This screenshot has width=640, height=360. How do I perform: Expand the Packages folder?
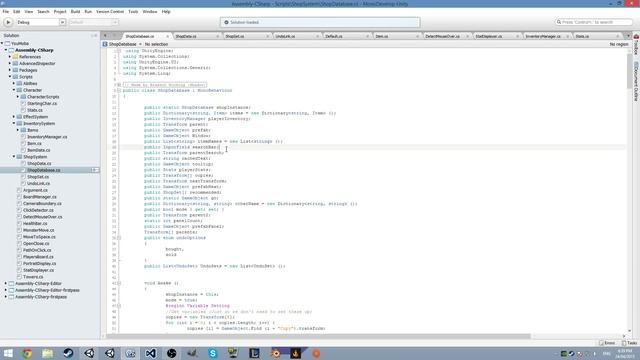tap(10, 70)
